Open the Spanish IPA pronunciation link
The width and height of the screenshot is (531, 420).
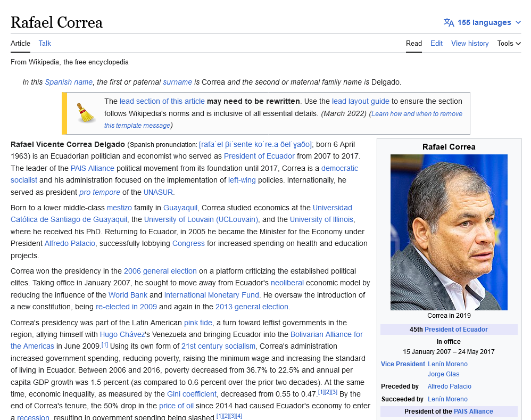click(255, 144)
